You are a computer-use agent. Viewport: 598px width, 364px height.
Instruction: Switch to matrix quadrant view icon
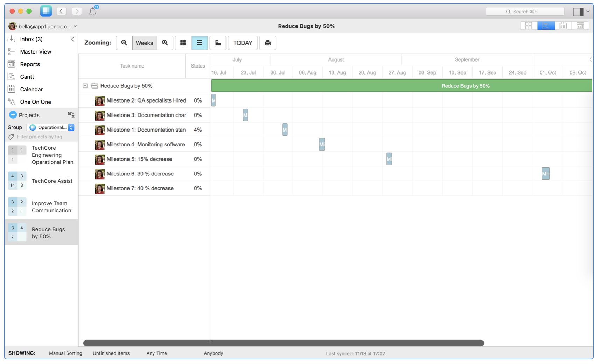click(x=528, y=26)
